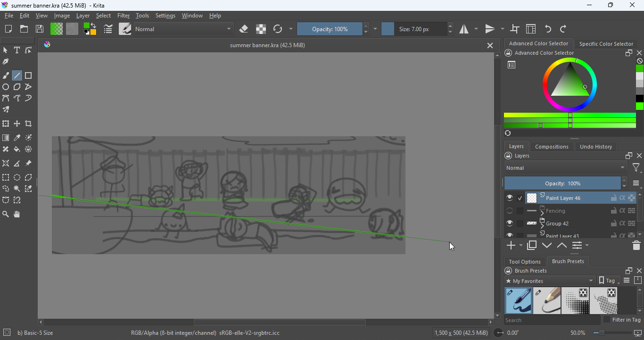Select the Transform tool
The image size is (644, 340).
click(6, 124)
